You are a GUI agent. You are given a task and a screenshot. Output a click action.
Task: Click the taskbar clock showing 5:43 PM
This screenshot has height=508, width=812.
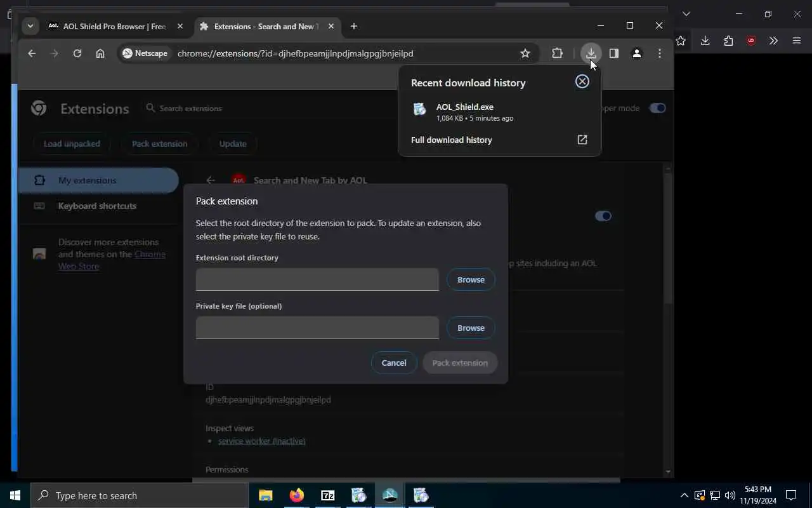click(758, 495)
